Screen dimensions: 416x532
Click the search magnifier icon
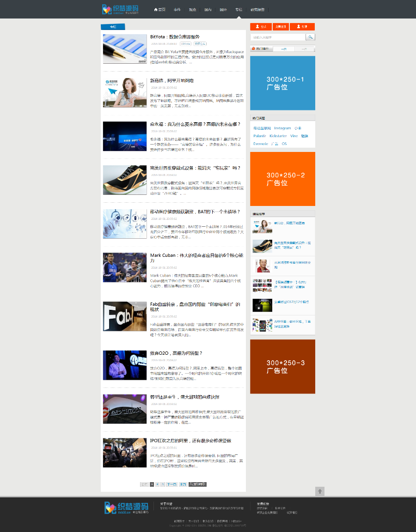(311, 37)
